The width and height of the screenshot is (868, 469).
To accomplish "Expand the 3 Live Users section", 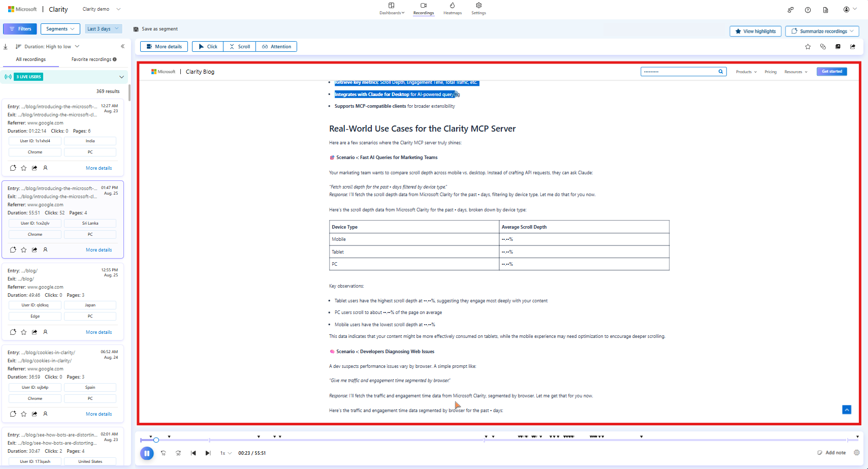I will coord(121,77).
